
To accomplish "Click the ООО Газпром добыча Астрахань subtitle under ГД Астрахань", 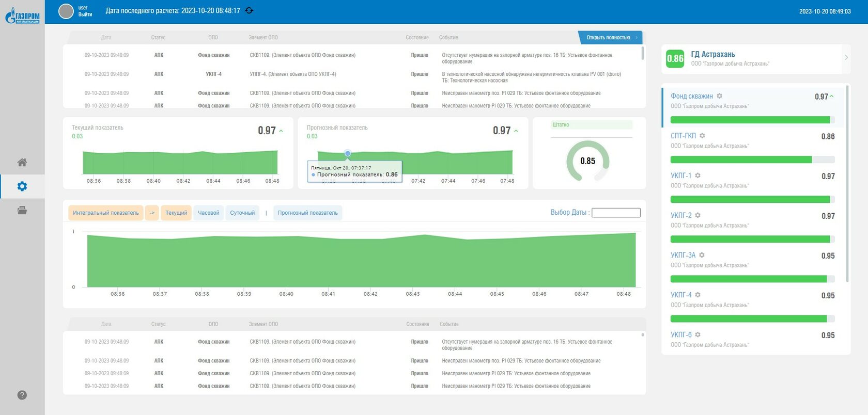I will 730,63.
